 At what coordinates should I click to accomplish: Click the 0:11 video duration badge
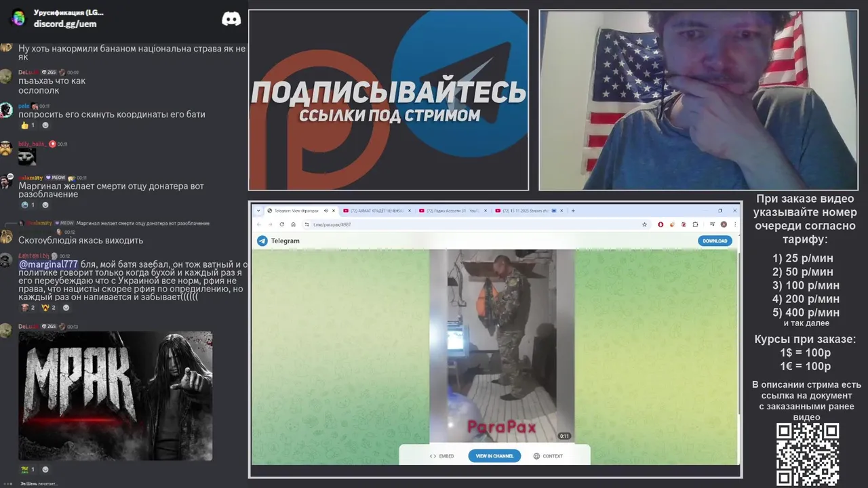(564, 436)
